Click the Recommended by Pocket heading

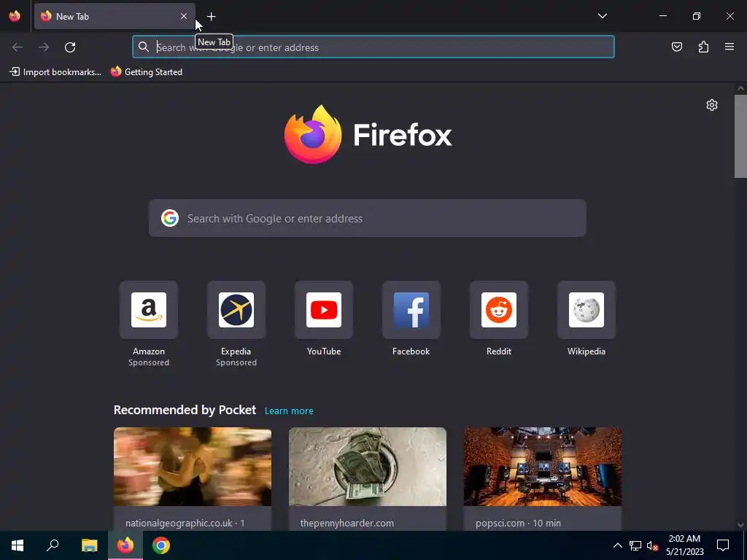point(185,410)
